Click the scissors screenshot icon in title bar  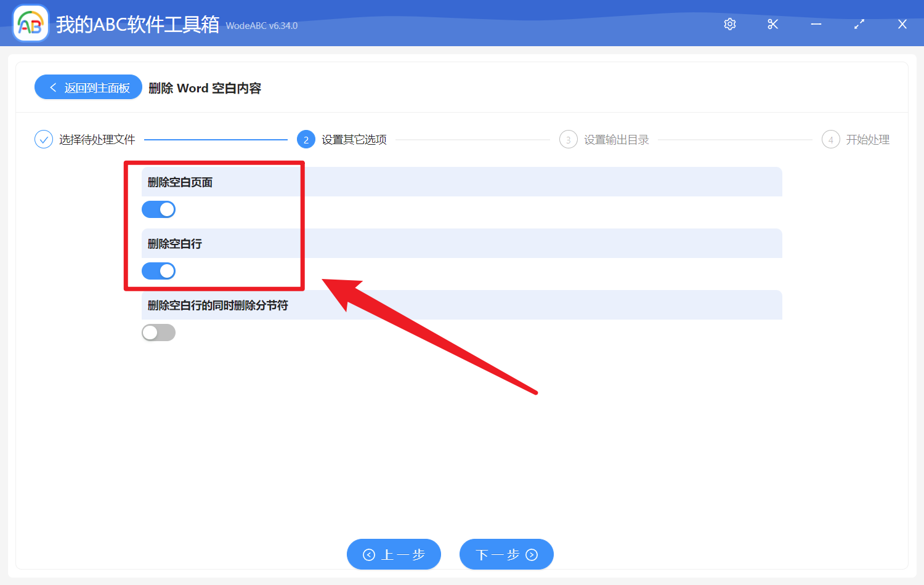point(772,24)
